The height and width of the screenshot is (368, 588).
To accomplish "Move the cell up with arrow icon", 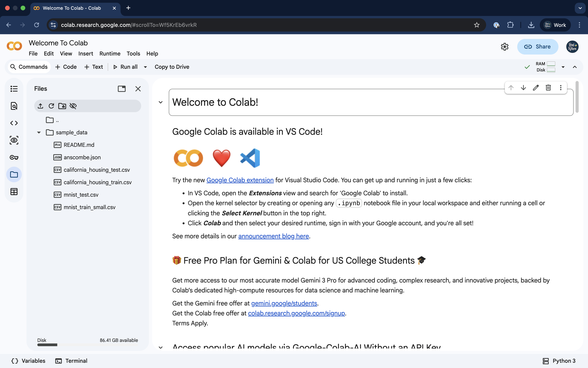I will coord(511,88).
